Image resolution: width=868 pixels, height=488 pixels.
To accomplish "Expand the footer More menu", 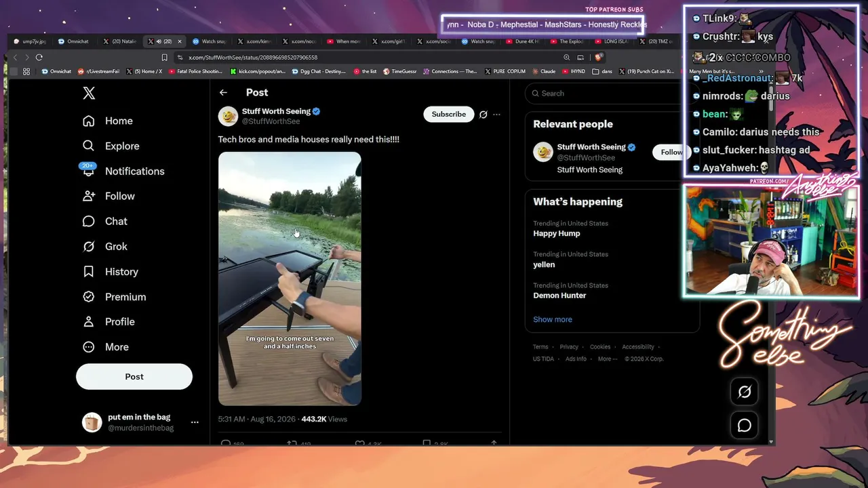I will tap(607, 359).
